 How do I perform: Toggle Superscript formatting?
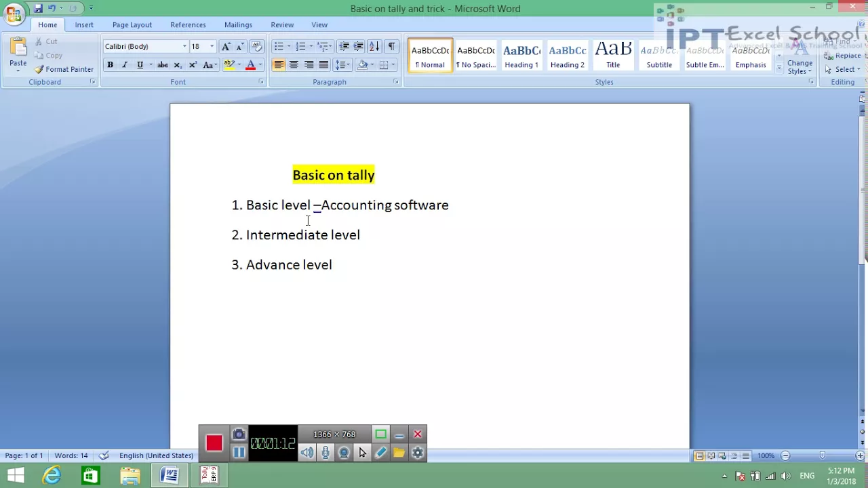click(193, 65)
